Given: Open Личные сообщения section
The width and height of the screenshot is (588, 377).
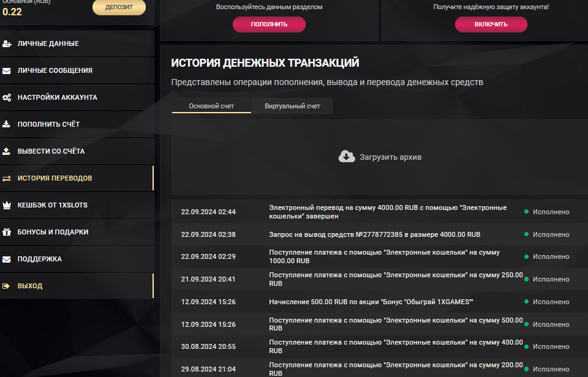Looking at the screenshot, I should [77, 70].
